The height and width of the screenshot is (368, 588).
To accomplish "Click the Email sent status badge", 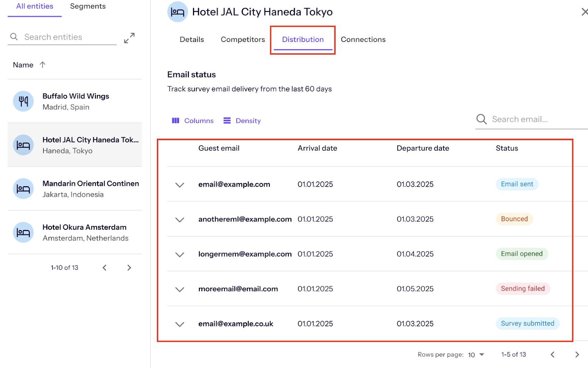I will click(517, 184).
